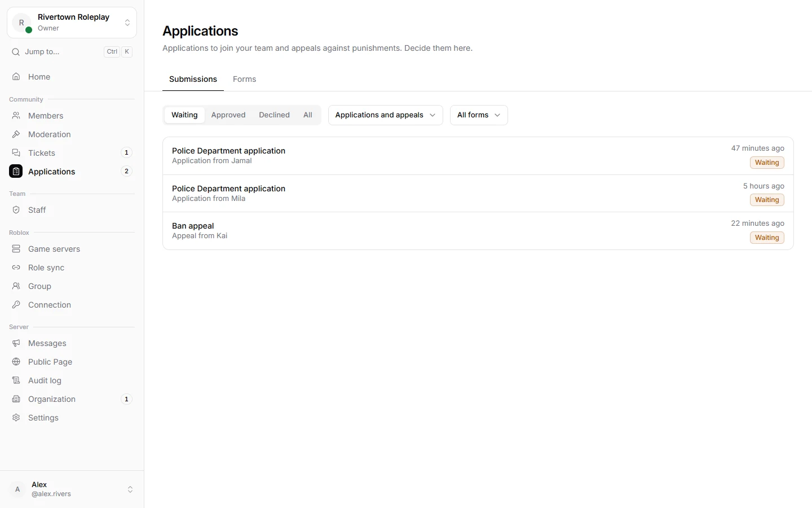The width and height of the screenshot is (812, 508).
Task: Click the Staff shield icon
Action: (x=16, y=210)
